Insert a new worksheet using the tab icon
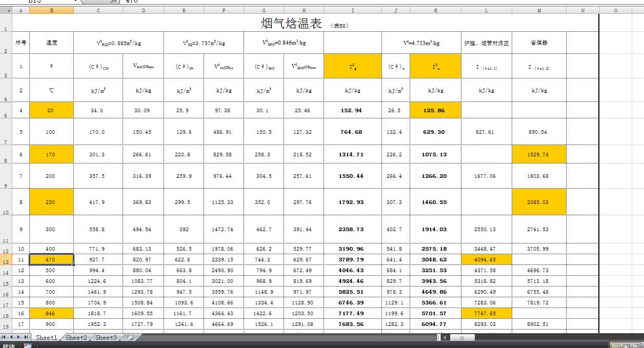The image size is (644, 348). pyautogui.click(x=130, y=337)
